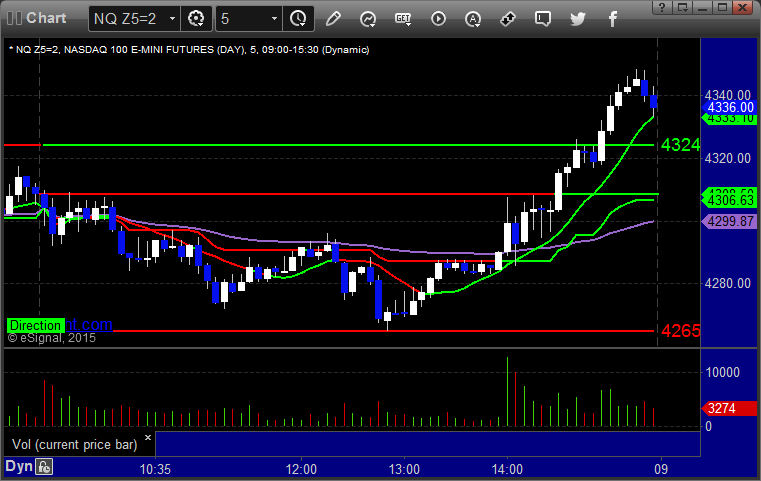This screenshot has height=481, width=761.
Task: Open the studies chart-line icon
Action: pos(368,19)
